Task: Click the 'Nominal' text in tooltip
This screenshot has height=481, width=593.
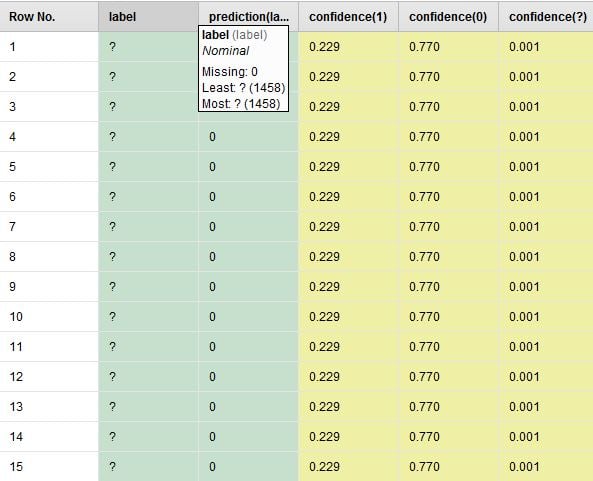Action: coord(225,51)
